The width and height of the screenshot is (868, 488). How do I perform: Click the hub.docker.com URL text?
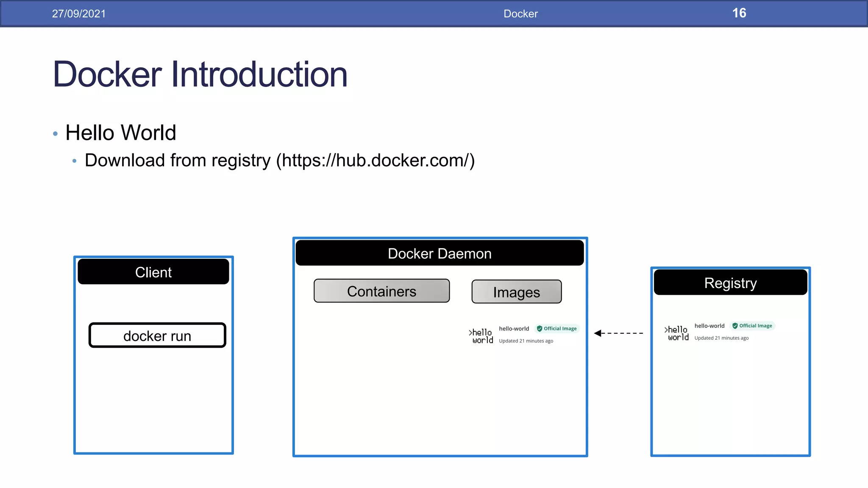375,161
